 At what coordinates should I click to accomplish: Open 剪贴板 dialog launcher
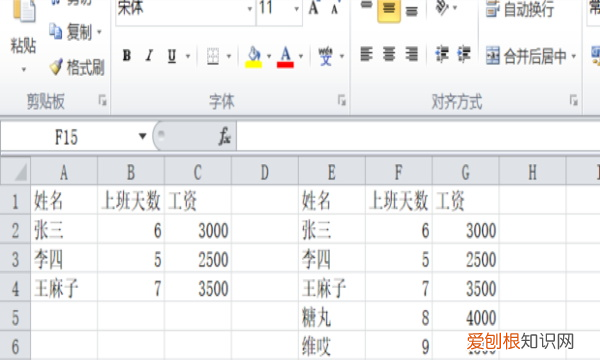tap(103, 100)
